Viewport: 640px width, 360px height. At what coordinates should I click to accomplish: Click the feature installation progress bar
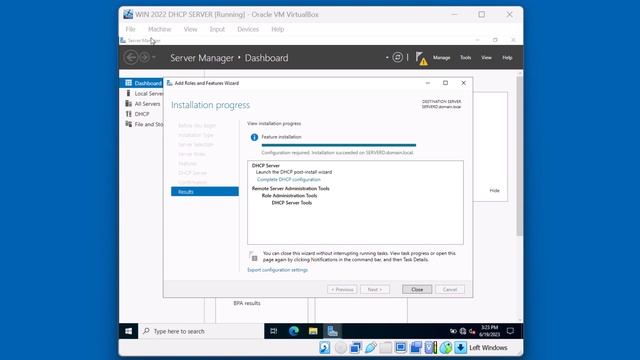pos(339,145)
